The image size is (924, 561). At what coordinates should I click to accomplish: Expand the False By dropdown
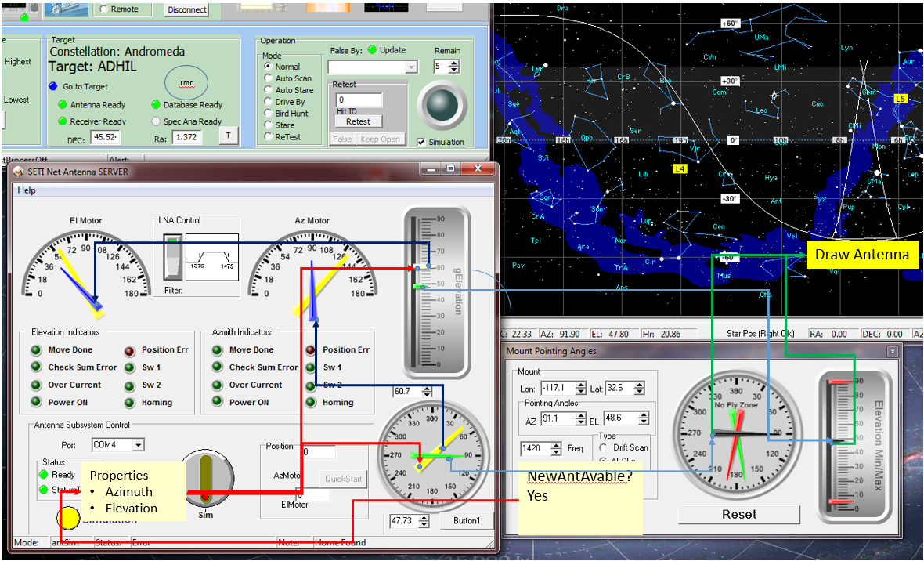point(411,68)
